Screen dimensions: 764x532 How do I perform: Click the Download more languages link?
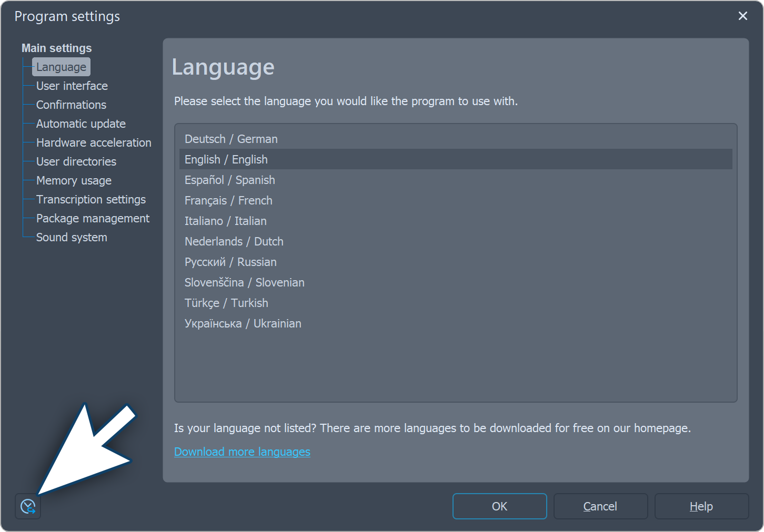[x=242, y=452]
